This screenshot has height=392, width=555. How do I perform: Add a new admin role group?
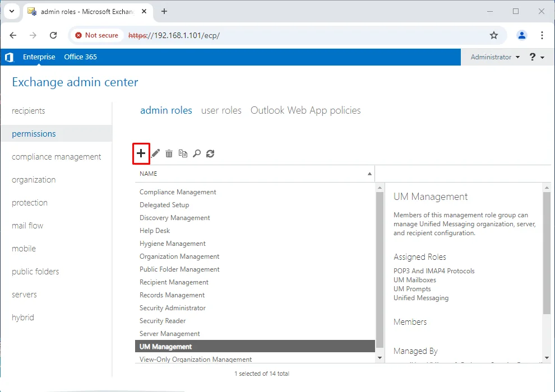tap(141, 153)
